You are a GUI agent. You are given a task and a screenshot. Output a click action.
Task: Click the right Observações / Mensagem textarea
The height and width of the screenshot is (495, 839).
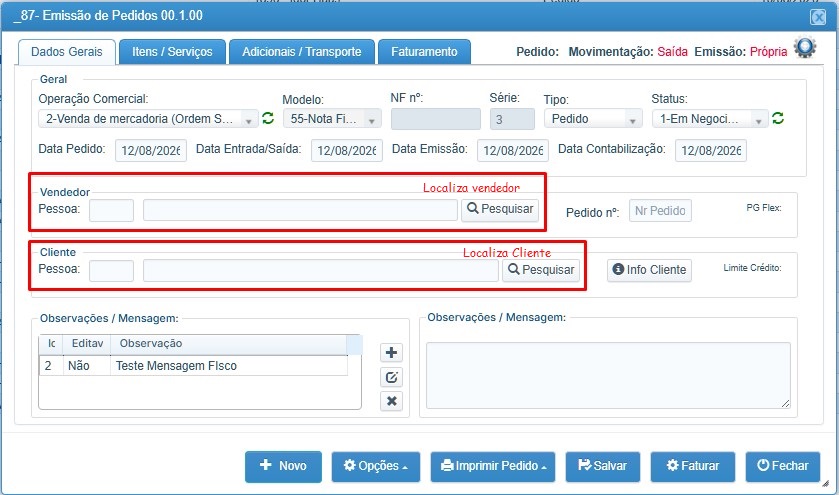tap(608, 376)
